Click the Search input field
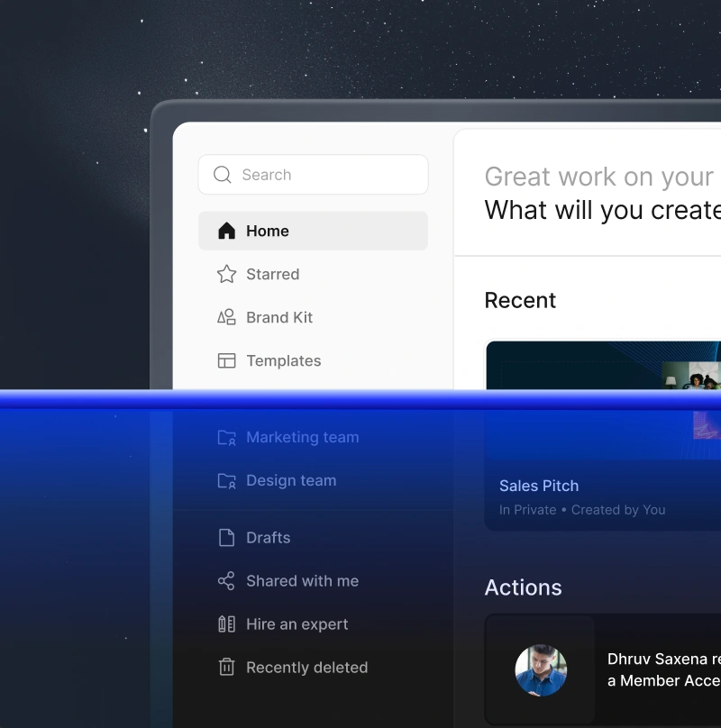 pos(313,175)
